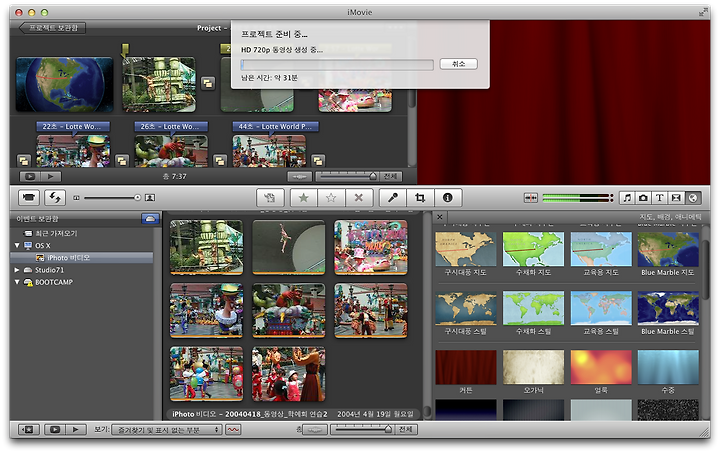This screenshot has height=453, width=720.
Task: Select 구식대풍 지도 map thumbnail
Action: tap(466, 249)
